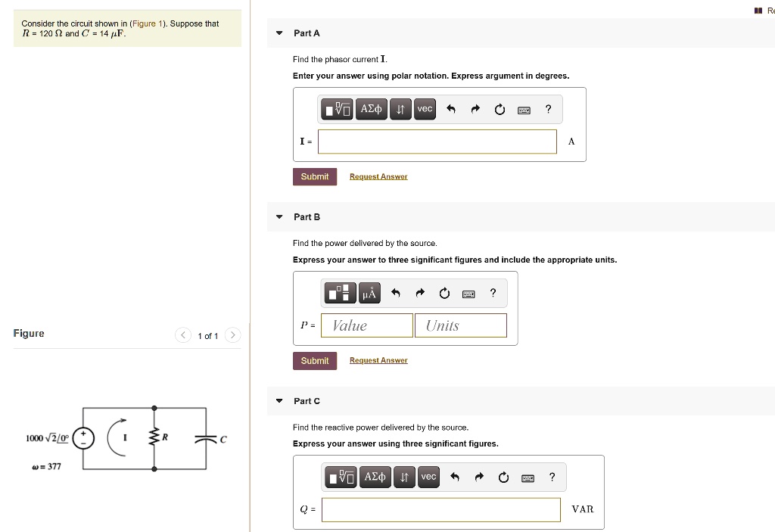The height and width of the screenshot is (532, 775).
Task: Click the μÅ units icon in Part B
Action: point(369,293)
